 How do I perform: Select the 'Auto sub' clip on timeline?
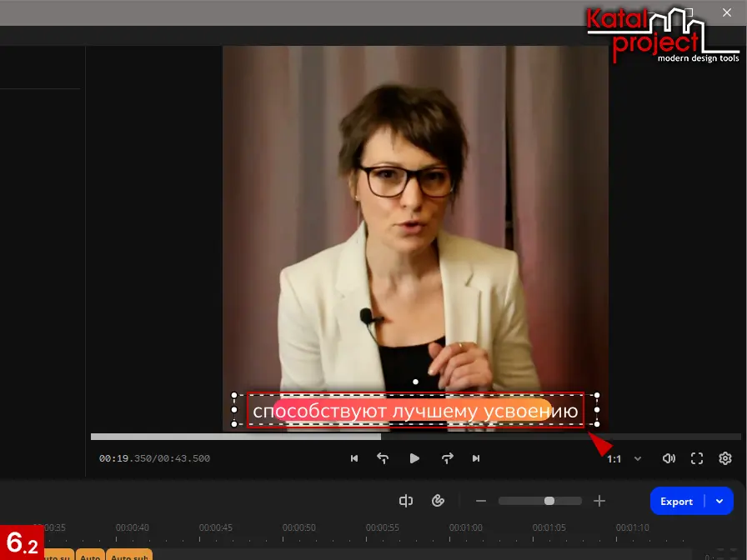(x=129, y=555)
